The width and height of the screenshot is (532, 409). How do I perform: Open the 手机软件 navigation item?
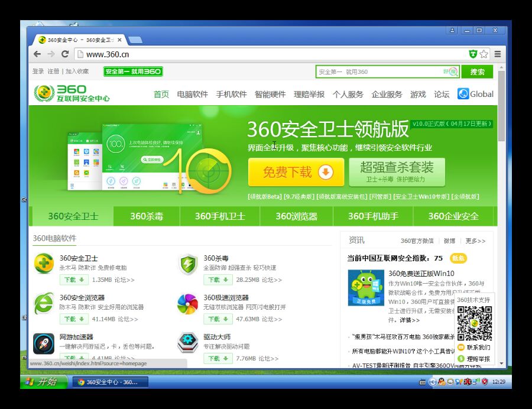(x=231, y=95)
